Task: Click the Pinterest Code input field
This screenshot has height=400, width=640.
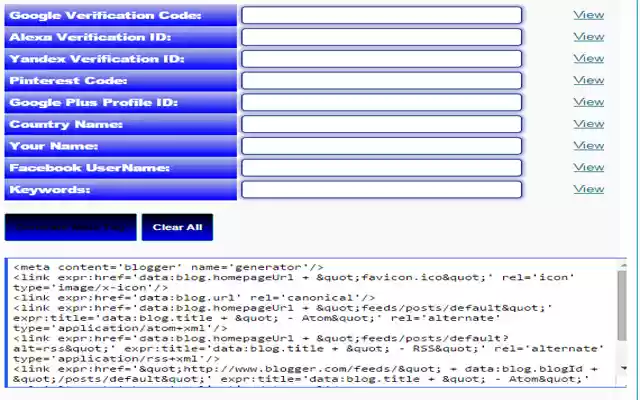Action: [x=381, y=80]
